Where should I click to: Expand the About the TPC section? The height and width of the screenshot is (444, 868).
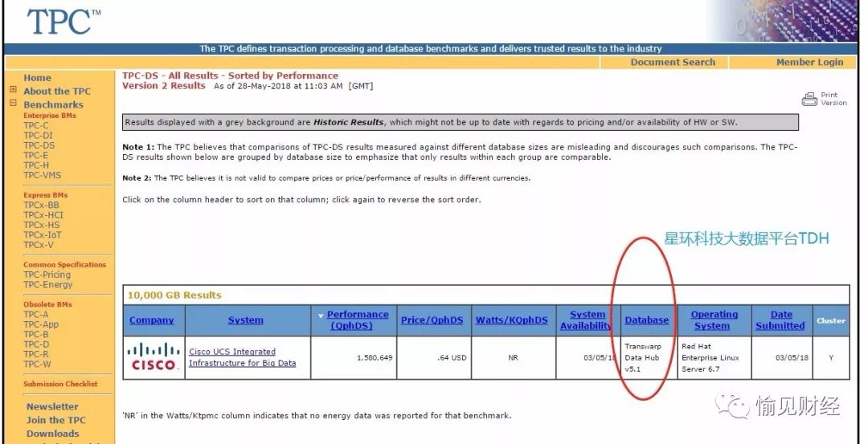pyautogui.click(x=13, y=91)
